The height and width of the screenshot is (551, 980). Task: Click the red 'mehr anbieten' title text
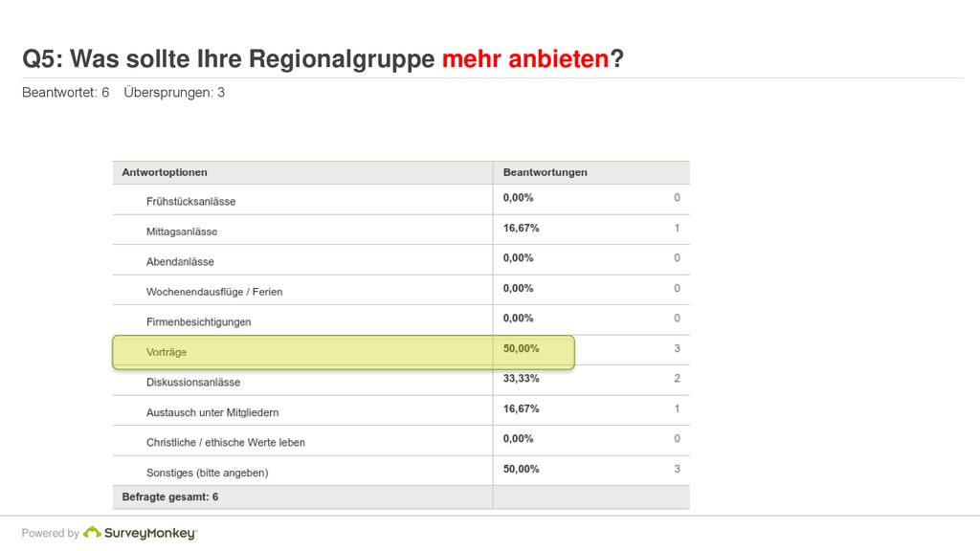(525, 58)
